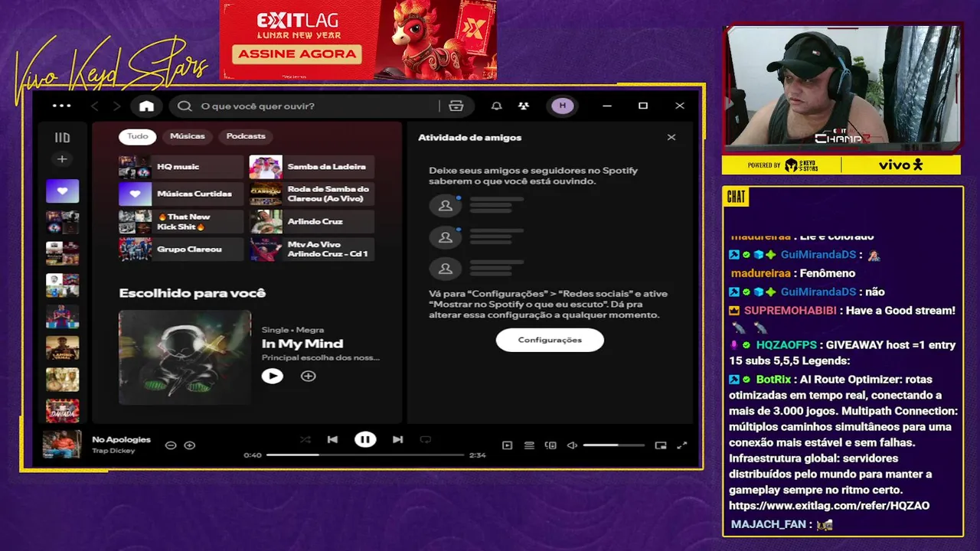The image size is (980, 551).
Task: Open second playlist thumbnail in sidebar
Action: [62, 222]
